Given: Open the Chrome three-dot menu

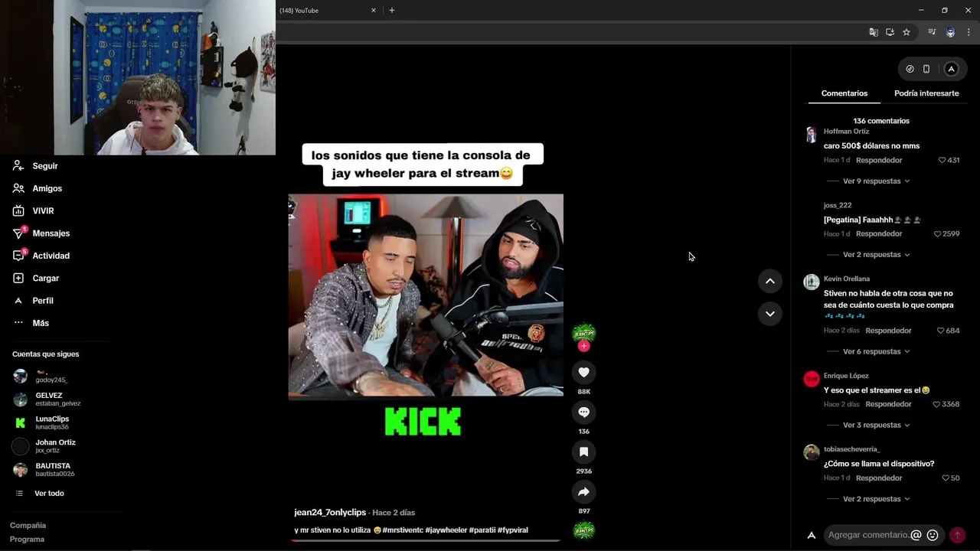Looking at the screenshot, I should point(969,32).
